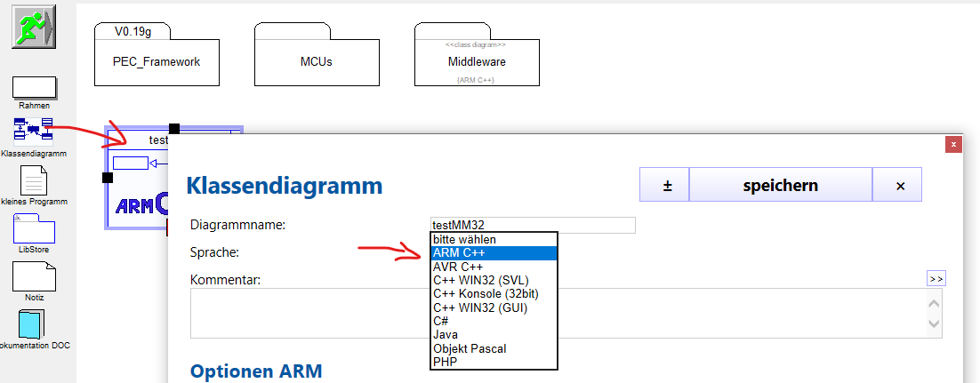Choose AVR C++ language option
The width and height of the screenshot is (980, 383).
(x=494, y=267)
